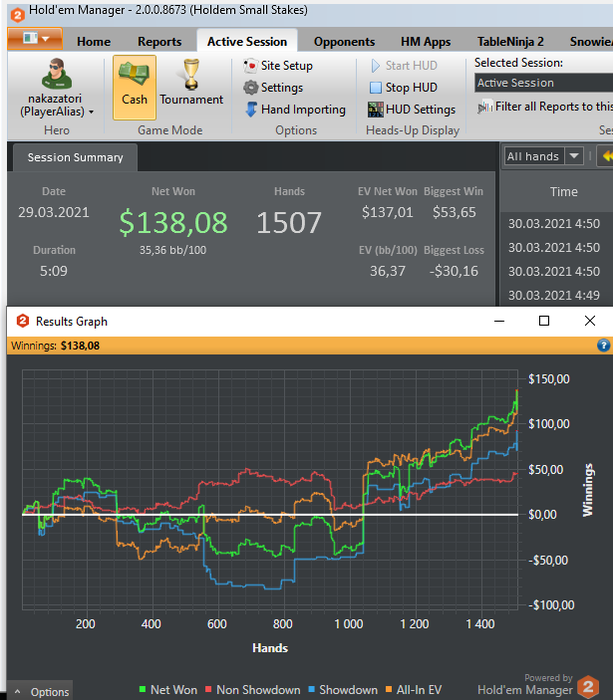The height and width of the screenshot is (700, 613).
Task: Maximize the Results Graph window
Action: (x=544, y=321)
